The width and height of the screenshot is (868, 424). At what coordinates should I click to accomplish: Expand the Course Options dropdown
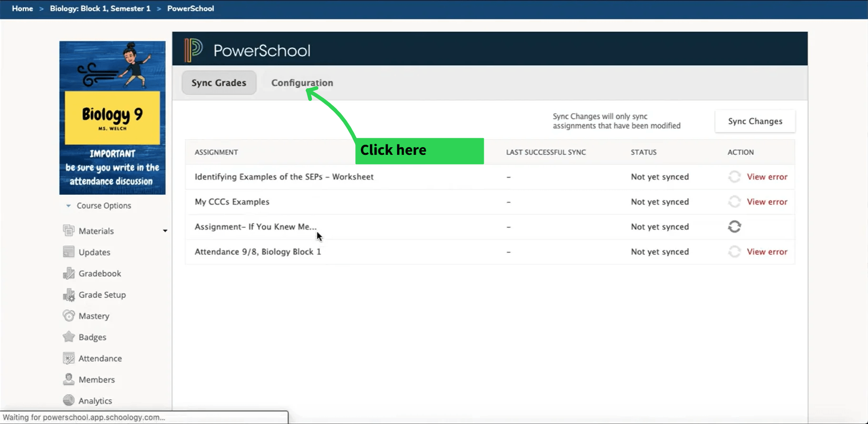(99, 206)
